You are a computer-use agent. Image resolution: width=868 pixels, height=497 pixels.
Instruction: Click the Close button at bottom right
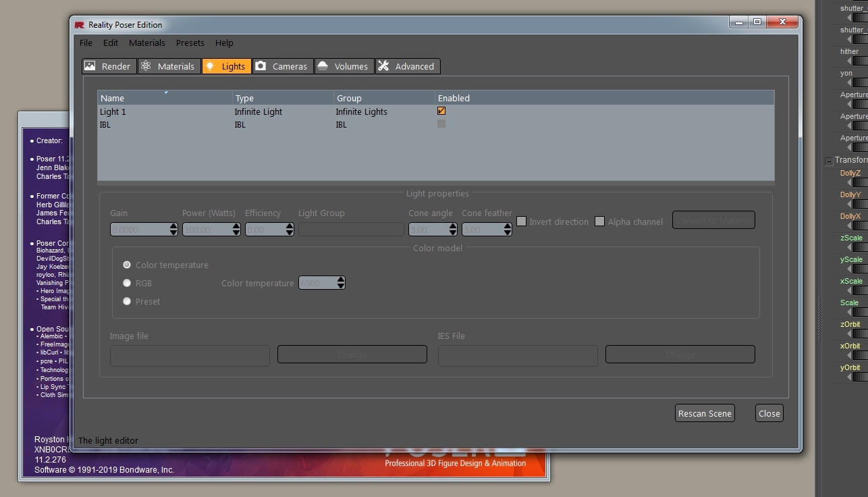(769, 413)
